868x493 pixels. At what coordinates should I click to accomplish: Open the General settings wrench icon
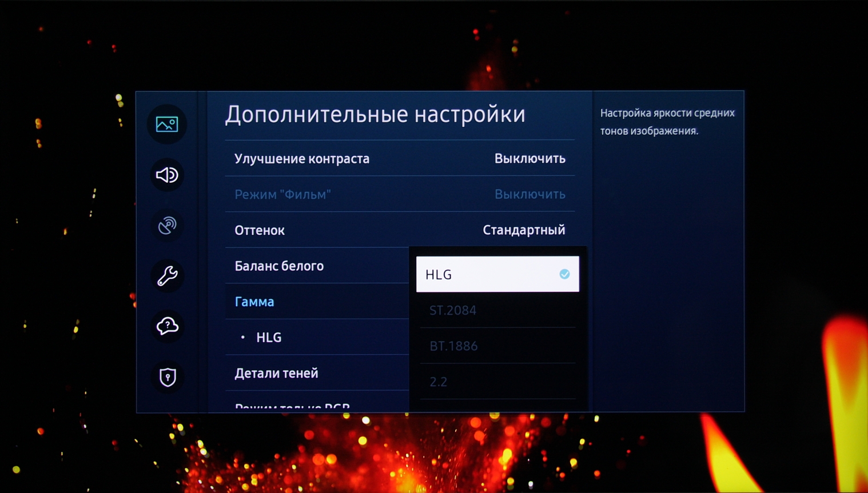tap(167, 276)
